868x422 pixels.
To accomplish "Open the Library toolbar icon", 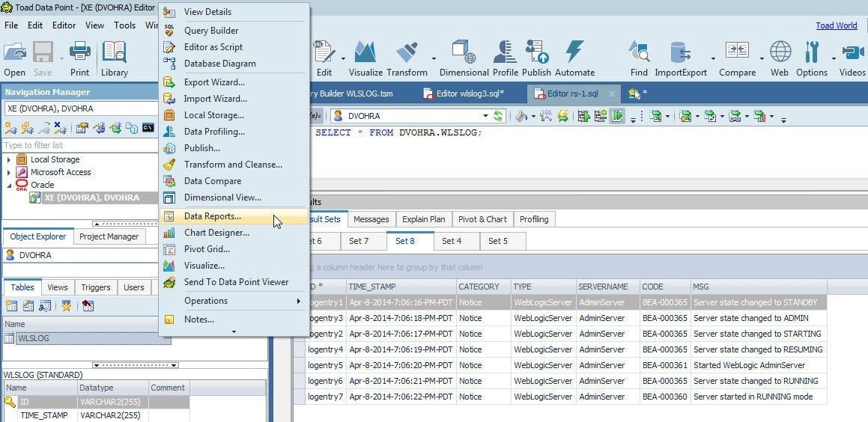I will (x=114, y=52).
